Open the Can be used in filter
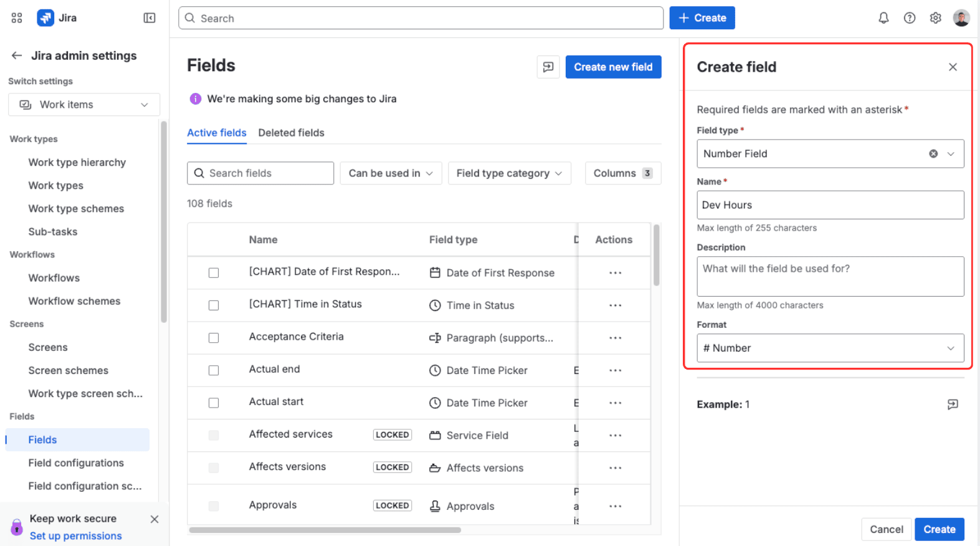Viewport: 980px width, 546px height. [x=391, y=173]
